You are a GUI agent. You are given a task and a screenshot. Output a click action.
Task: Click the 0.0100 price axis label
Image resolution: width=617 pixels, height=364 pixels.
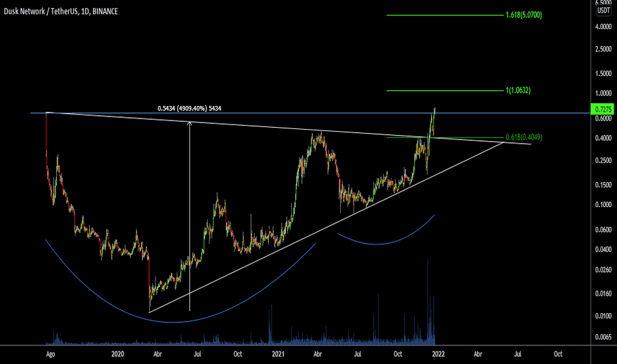(x=603, y=316)
